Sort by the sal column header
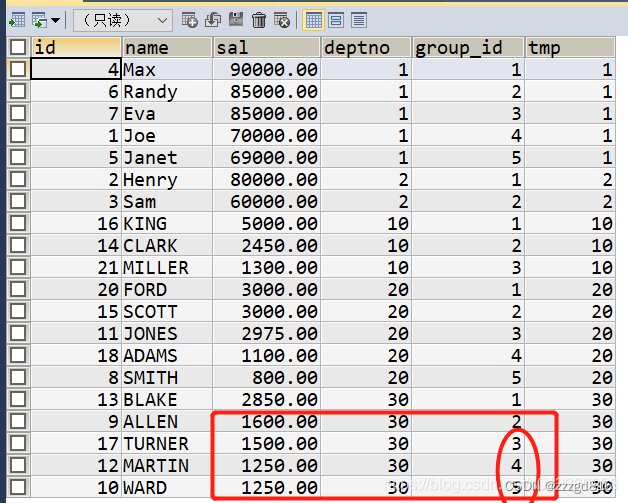628x503 pixels. coord(267,47)
